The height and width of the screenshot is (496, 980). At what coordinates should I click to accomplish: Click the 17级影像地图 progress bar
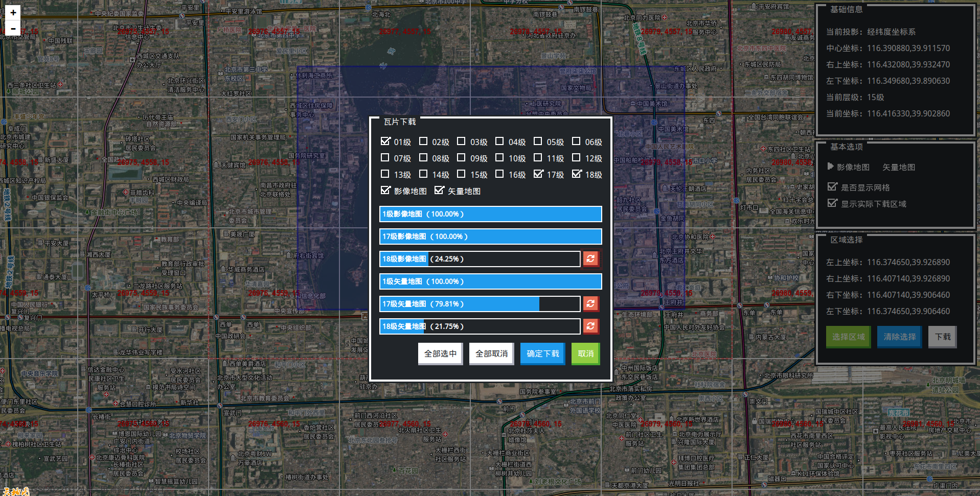491,237
